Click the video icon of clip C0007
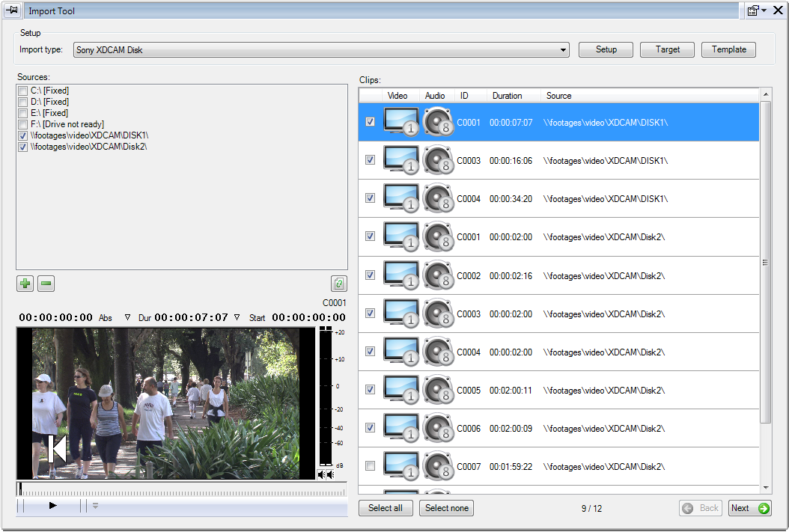Screen dimensions: 789x532 point(401,466)
